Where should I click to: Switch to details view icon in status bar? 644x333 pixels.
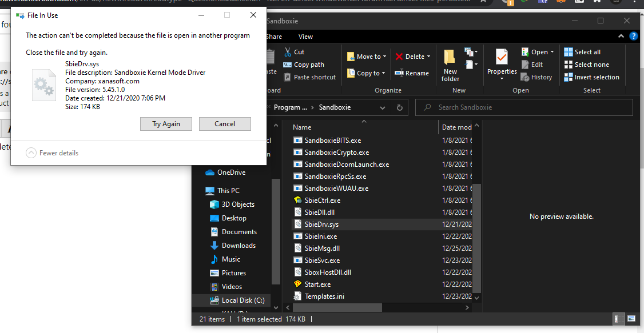(617, 319)
